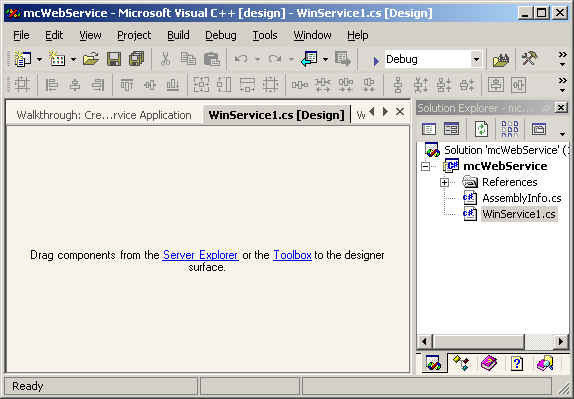The image size is (574, 399).
Task: Click the Align Bottoms layout icon
Action: 172,85
